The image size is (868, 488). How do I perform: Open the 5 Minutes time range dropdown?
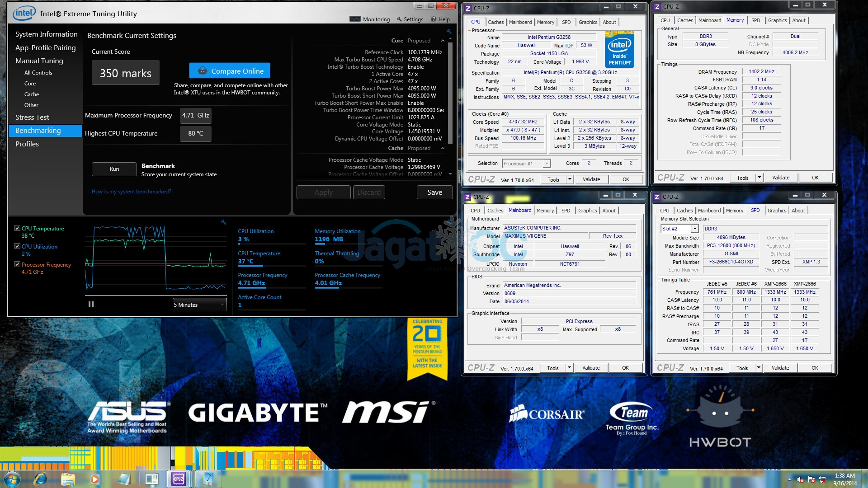tap(199, 305)
